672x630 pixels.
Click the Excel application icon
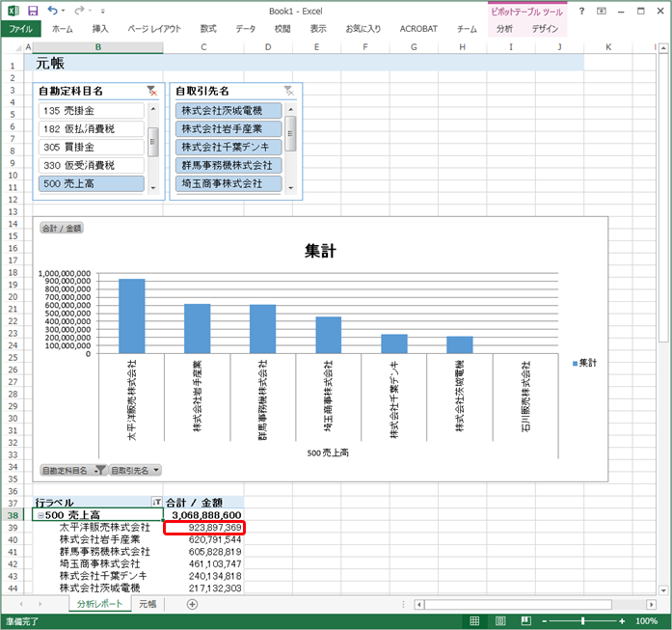[x=13, y=11]
